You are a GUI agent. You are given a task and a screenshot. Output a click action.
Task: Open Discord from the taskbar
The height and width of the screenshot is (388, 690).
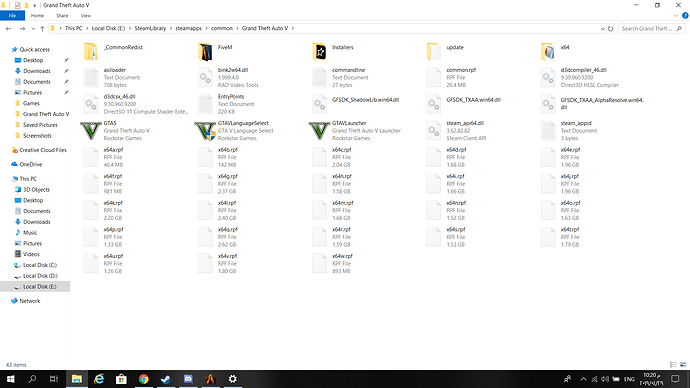coord(188,379)
